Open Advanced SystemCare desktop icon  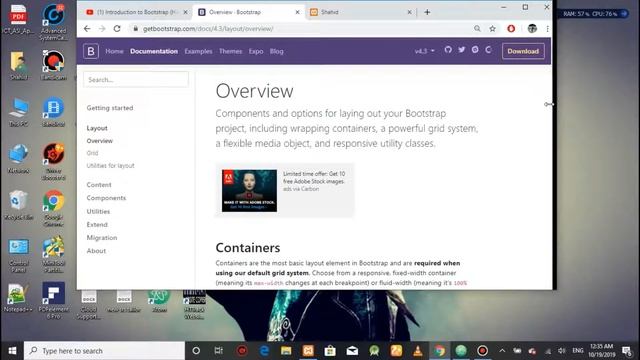pos(53,22)
